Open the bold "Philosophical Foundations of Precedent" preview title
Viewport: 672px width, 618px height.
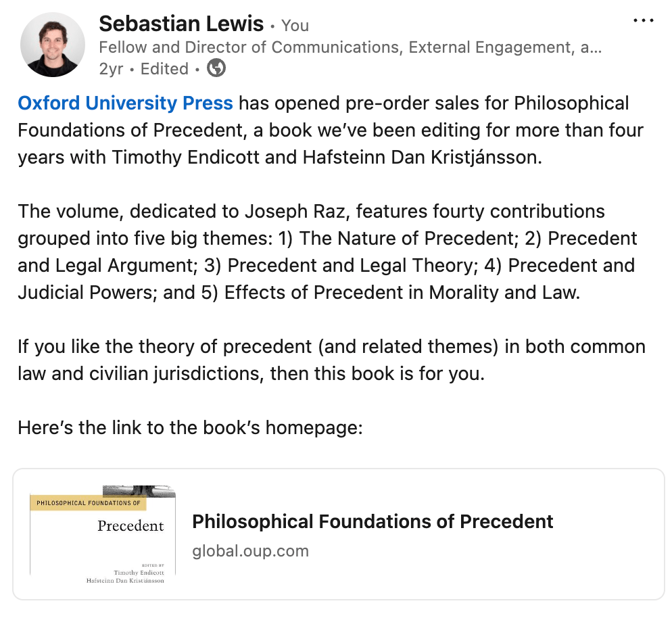(x=373, y=521)
